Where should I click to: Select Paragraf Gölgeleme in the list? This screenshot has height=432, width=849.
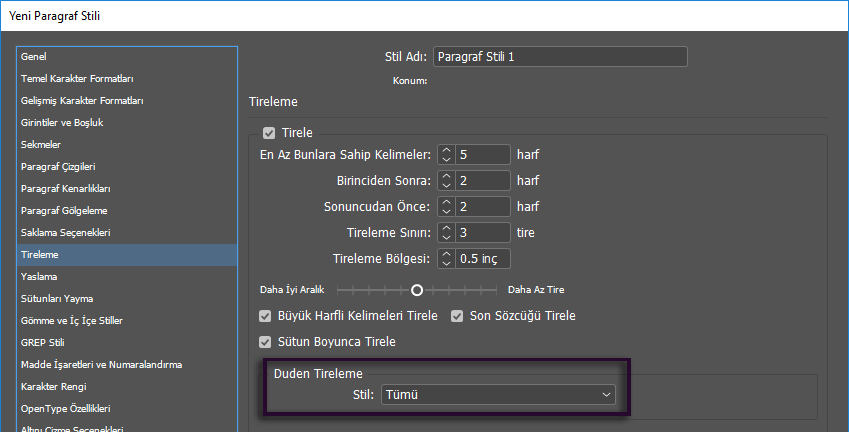(64, 211)
